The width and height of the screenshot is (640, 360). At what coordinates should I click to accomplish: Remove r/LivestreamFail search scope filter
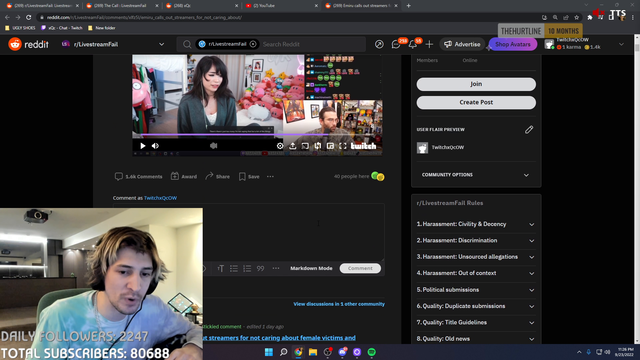click(x=253, y=44)
